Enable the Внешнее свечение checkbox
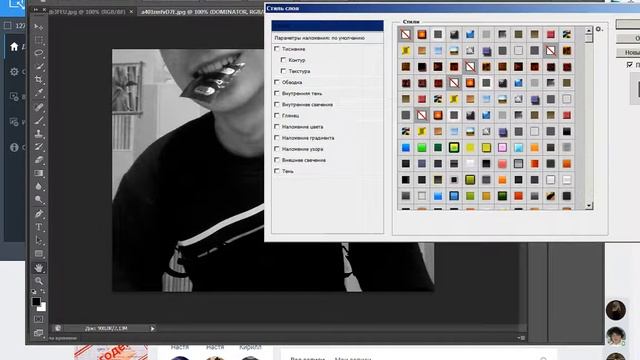The height and width of the screenshot is (360, 640). coord(277,160)
